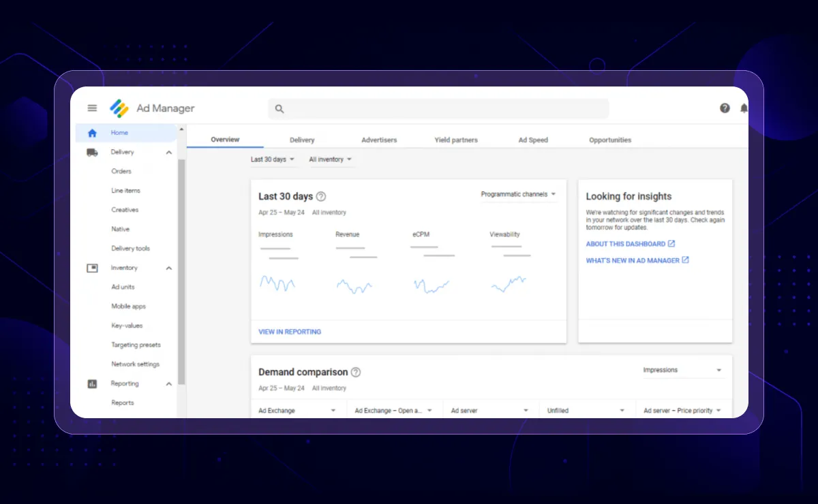Collapse the Delivery sidebar section
The height and width of the screenshot is (504, 818).
[x=169, y=153]
